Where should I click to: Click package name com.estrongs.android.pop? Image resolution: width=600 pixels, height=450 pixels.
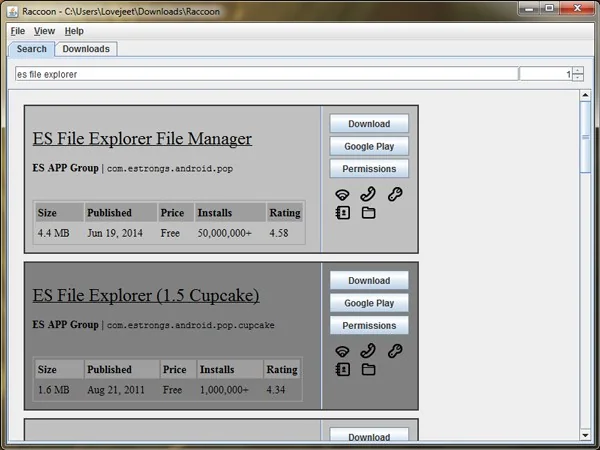point(170,169)
